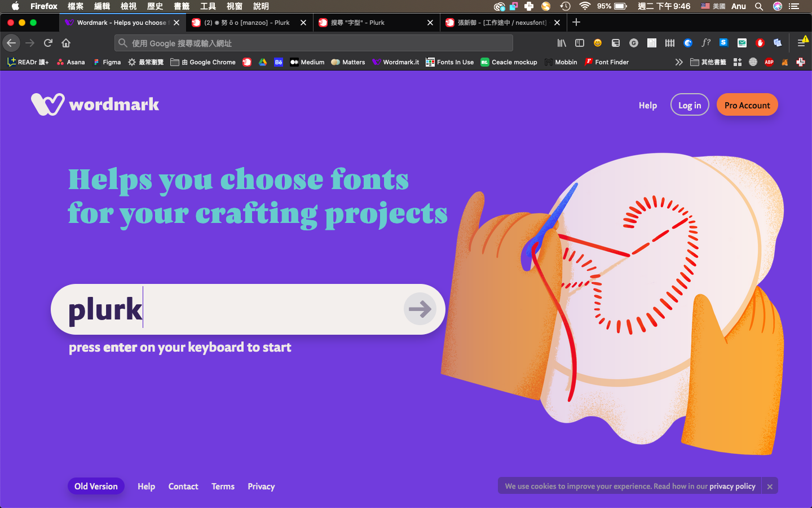
Task: Open the Plurk bookmark icon in bookmarks bar
Action: [247, 62]
